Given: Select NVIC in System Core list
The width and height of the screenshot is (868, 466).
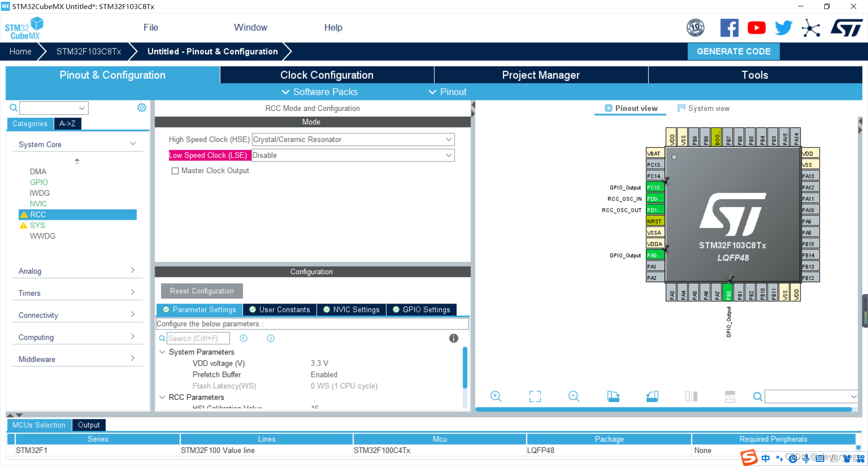Looking at the screenshot, I should (x=38, y=204).
